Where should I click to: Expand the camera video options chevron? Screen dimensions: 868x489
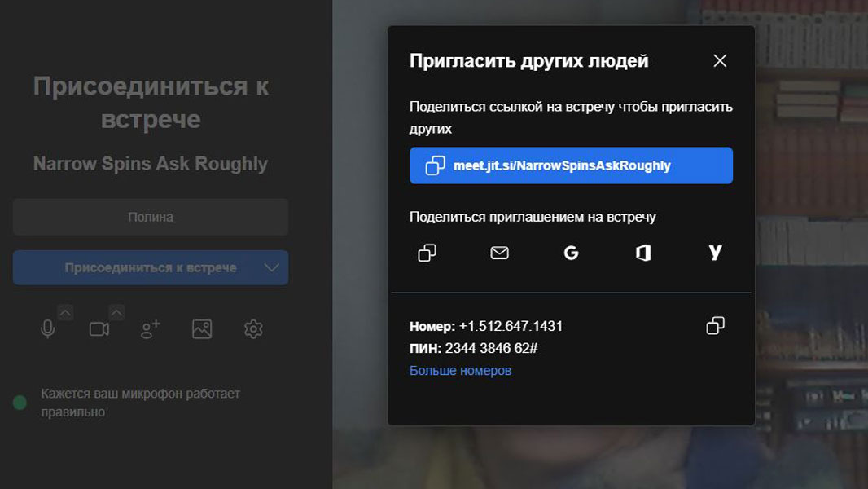pos(116,312)
